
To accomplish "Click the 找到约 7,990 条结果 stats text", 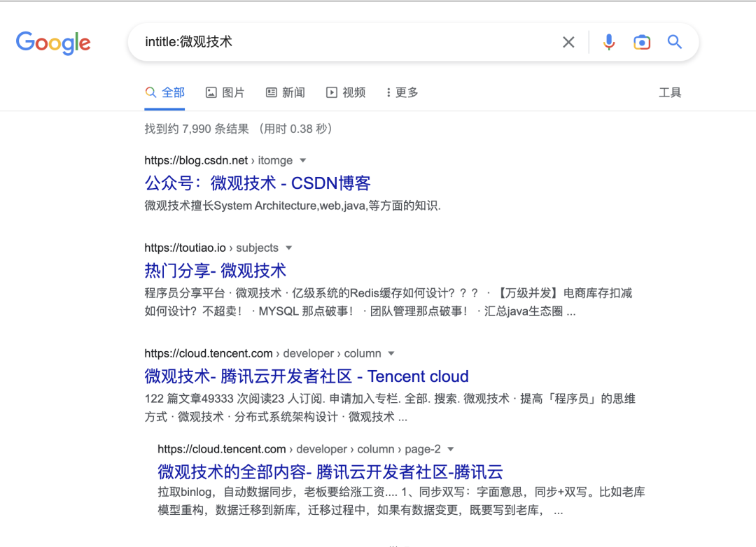I will tap(197, 129).
